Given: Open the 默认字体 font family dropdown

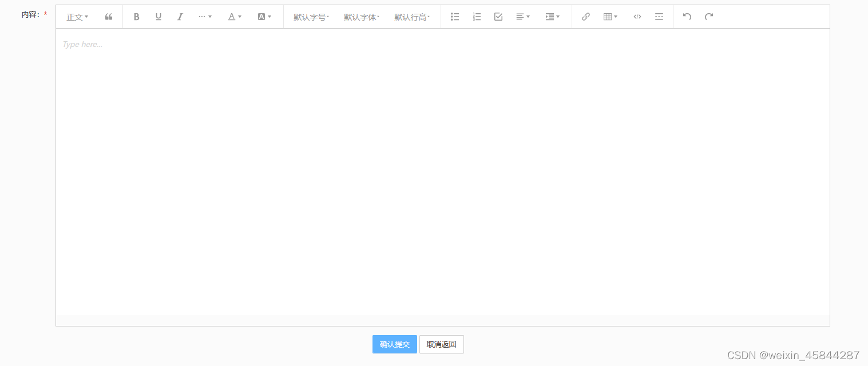Looking at the screenshot, I should 361,17.
